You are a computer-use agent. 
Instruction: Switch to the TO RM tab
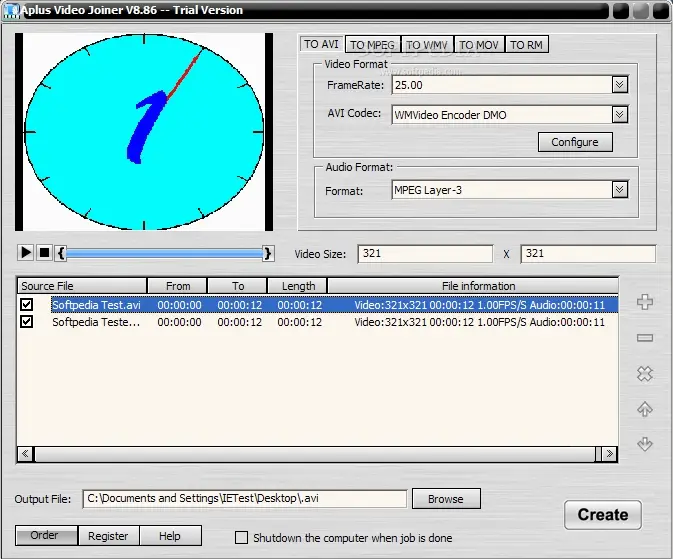[527, 45]
